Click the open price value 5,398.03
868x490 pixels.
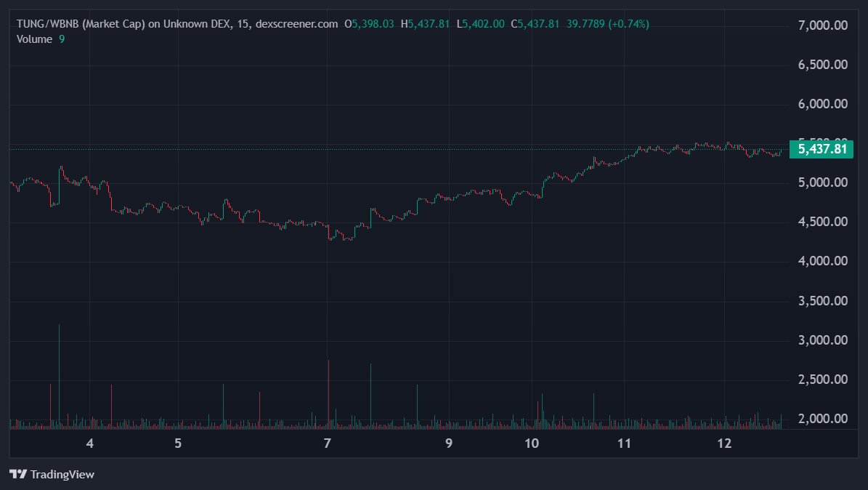(373, 24)
